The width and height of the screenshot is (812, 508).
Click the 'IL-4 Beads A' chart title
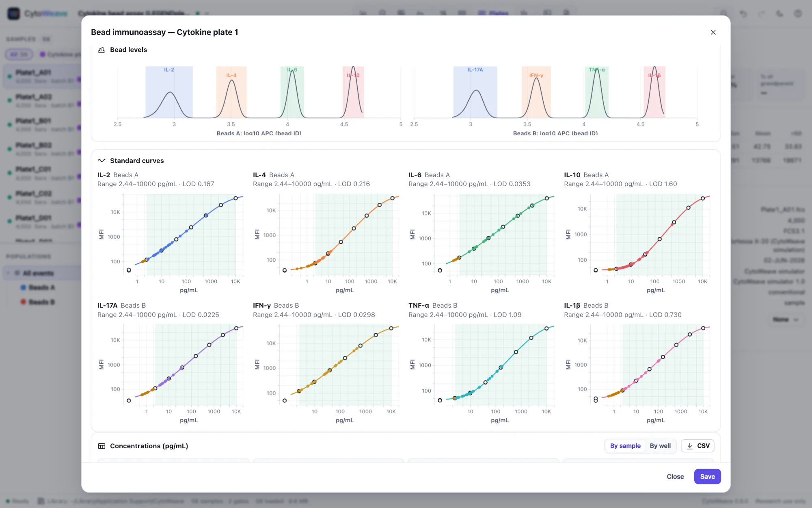tap(274, 175)
